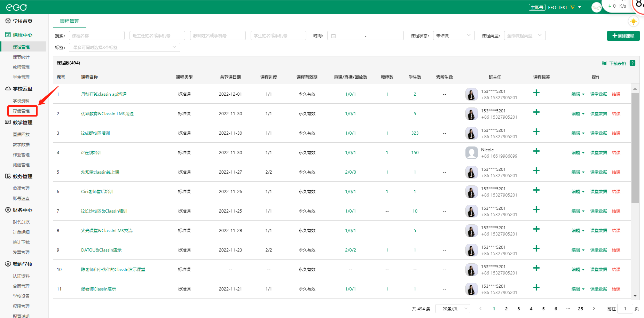Click the previous page arrow
Screen dimensions: 644x318
pos(480,309)
